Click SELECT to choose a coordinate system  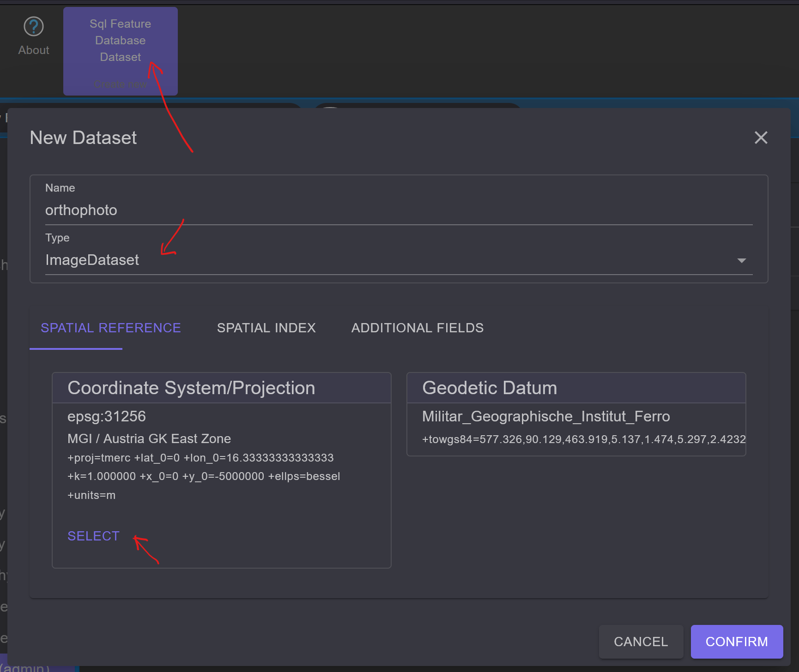(93, 536)
